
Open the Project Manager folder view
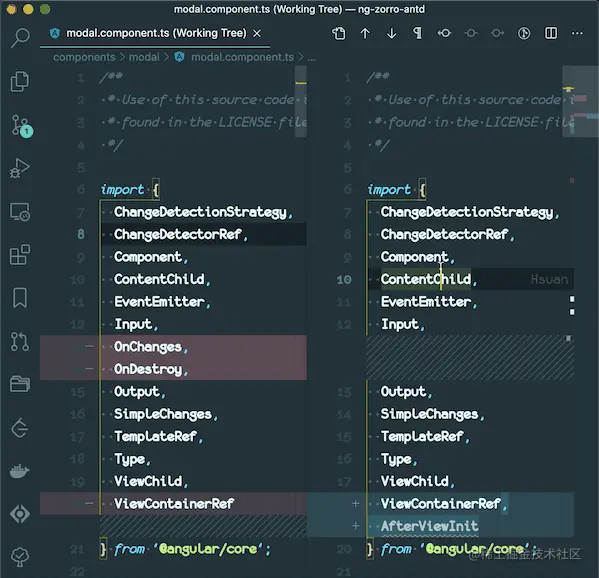coord(20,384)
